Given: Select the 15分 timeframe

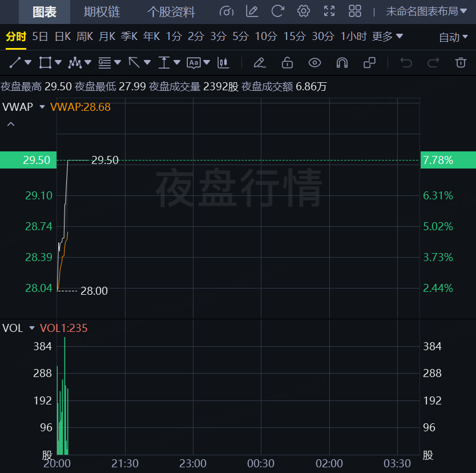Looking at the screenshot, I should tap(295, 37).
